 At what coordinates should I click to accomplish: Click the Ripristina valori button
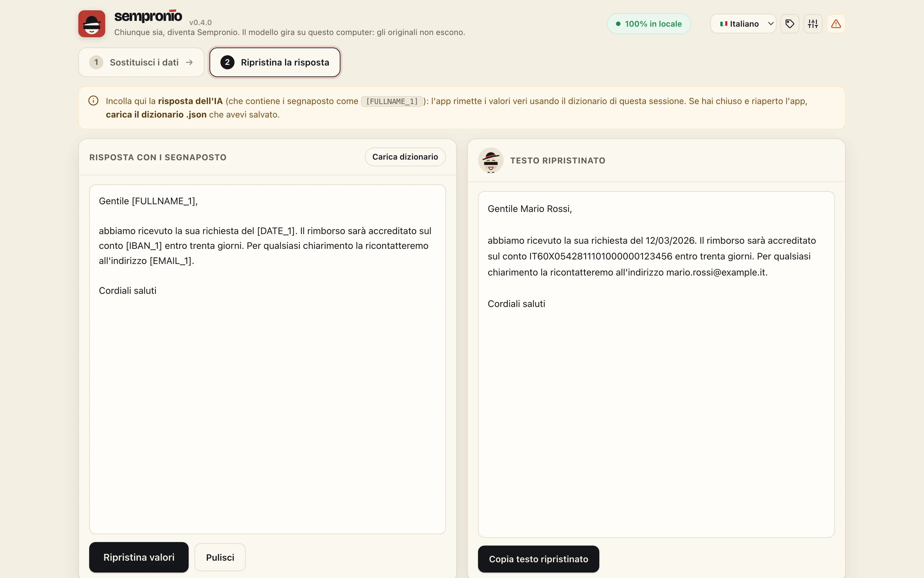(x=139, y=557)
